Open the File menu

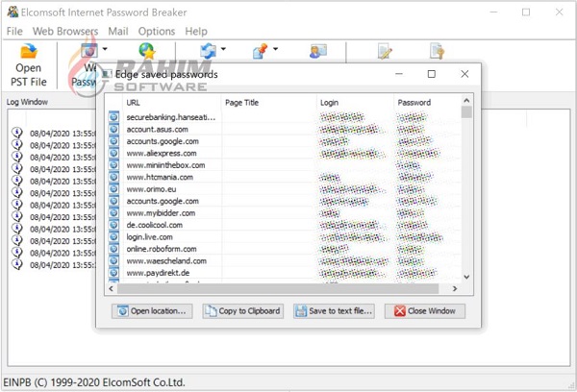(14, 32)
